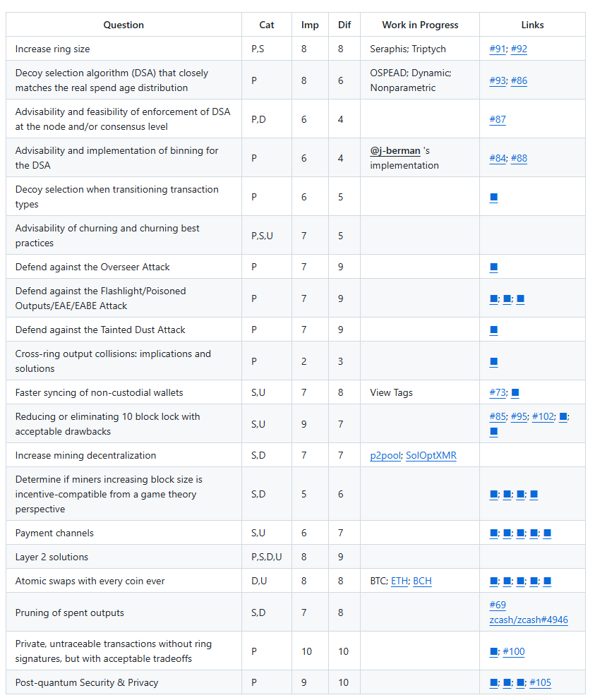
Task: Open last link icon in Atomic swaps row
Action: pyautogui.click(x=548, y=581)
